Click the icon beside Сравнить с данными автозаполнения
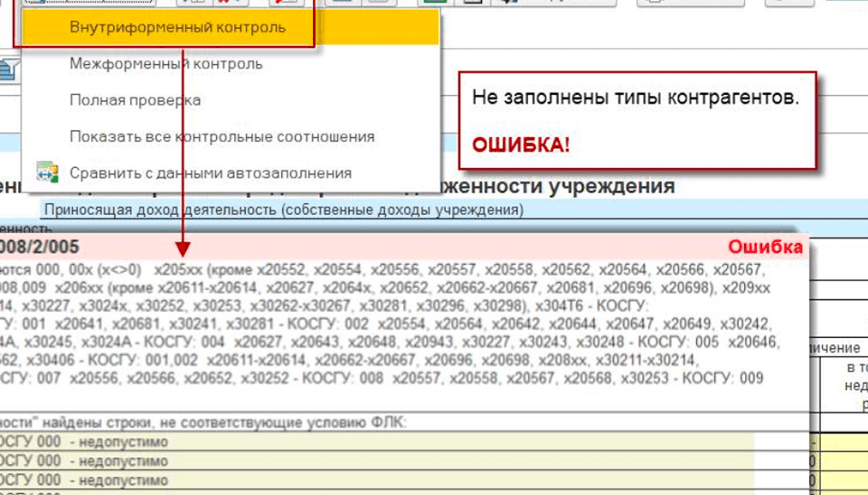The width and height of the screenshot is (868, 495). (x=45, y=173)
